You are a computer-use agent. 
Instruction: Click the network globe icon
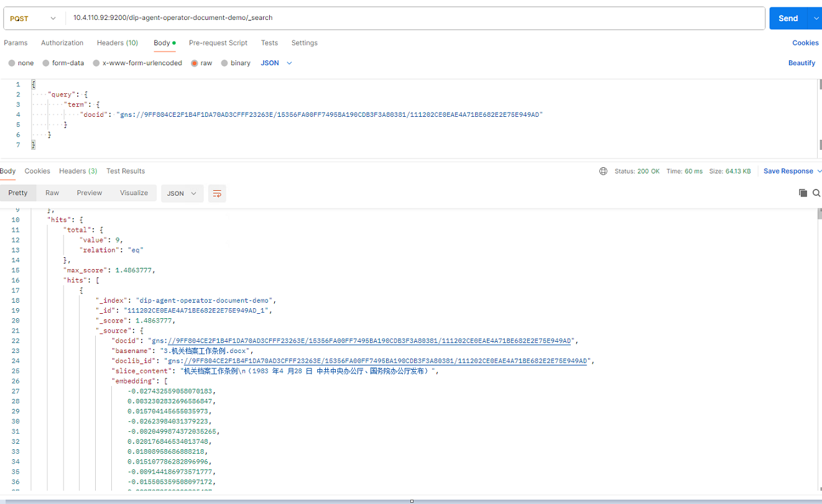603,171
